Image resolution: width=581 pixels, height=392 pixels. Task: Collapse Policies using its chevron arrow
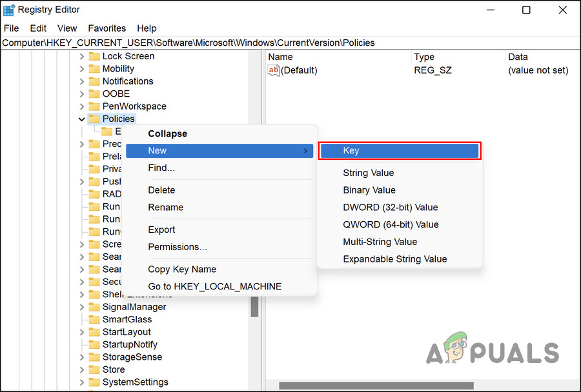tap(81, 119)
